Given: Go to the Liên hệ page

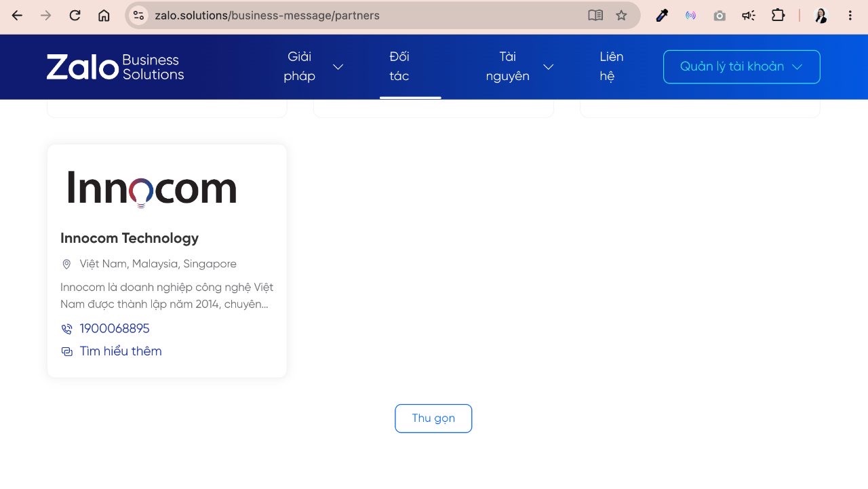Looking at the screenshot, I should click(x=612, y=66).
